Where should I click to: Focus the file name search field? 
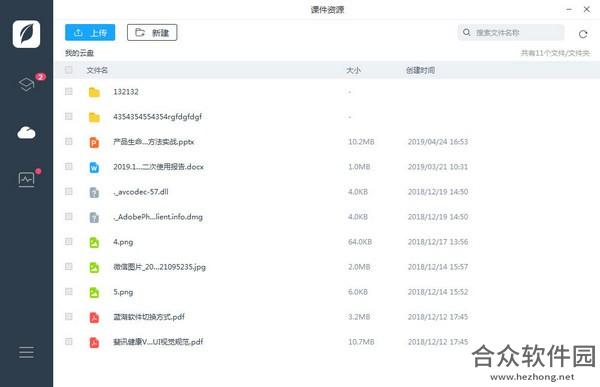tap(511, 33)
